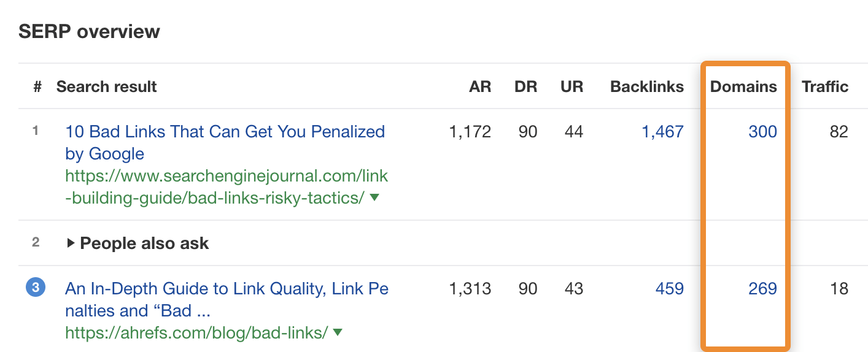Image resolution: width=868 pixels, height=352 pixels.
Task: Click the blue position 3 badge
Action: point(36,288)
